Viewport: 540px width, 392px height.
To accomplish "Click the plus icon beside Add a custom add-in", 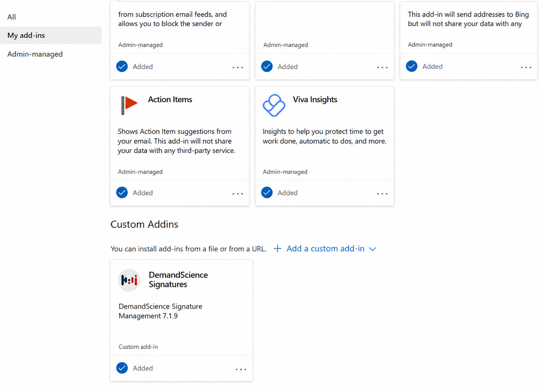I will 278,249.
